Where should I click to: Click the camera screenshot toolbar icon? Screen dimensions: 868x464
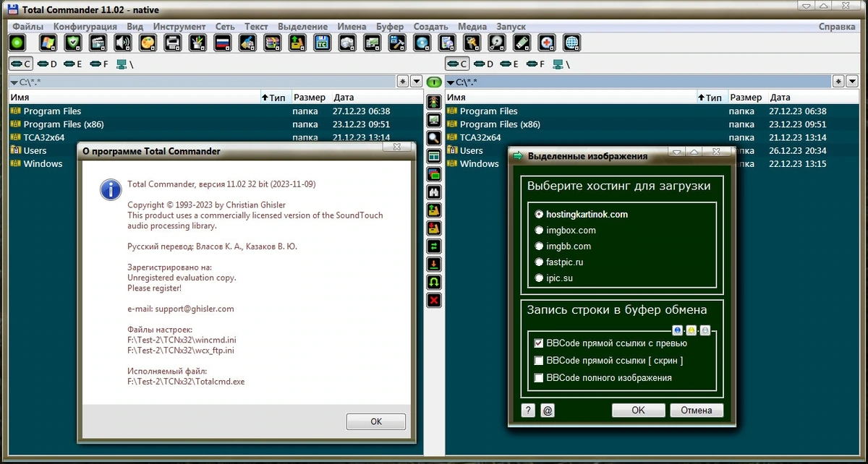click(x=347, y=43)
